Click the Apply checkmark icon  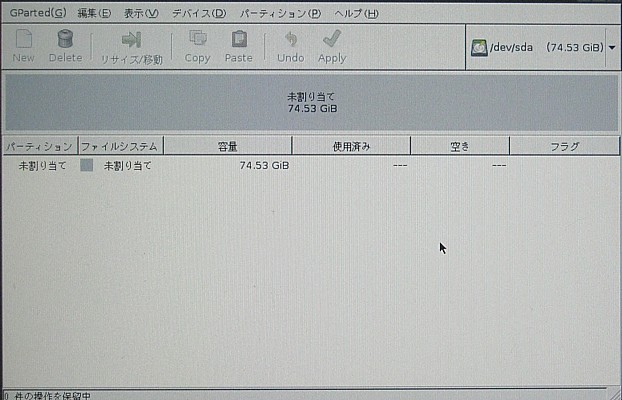click(x=332, y=38)
